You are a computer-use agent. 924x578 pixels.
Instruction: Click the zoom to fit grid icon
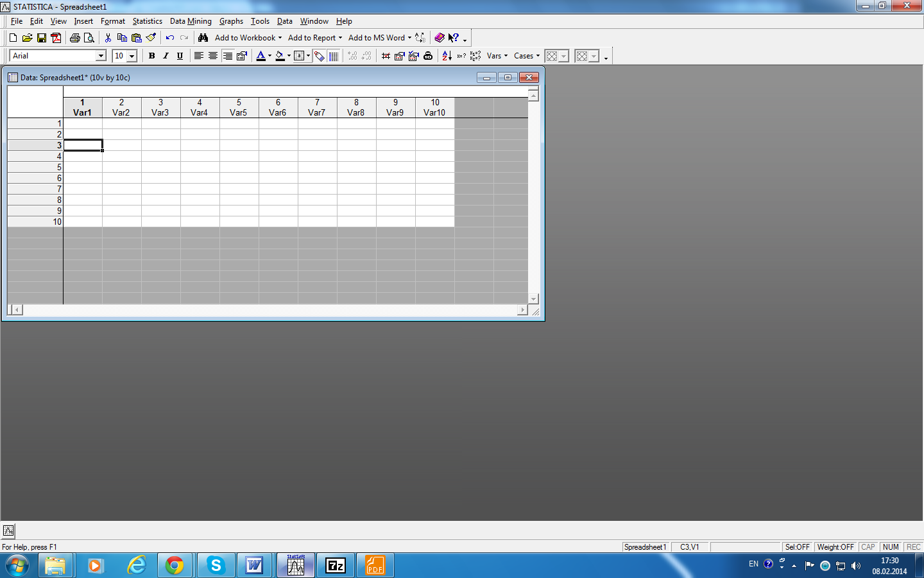[x=386, y=56]
